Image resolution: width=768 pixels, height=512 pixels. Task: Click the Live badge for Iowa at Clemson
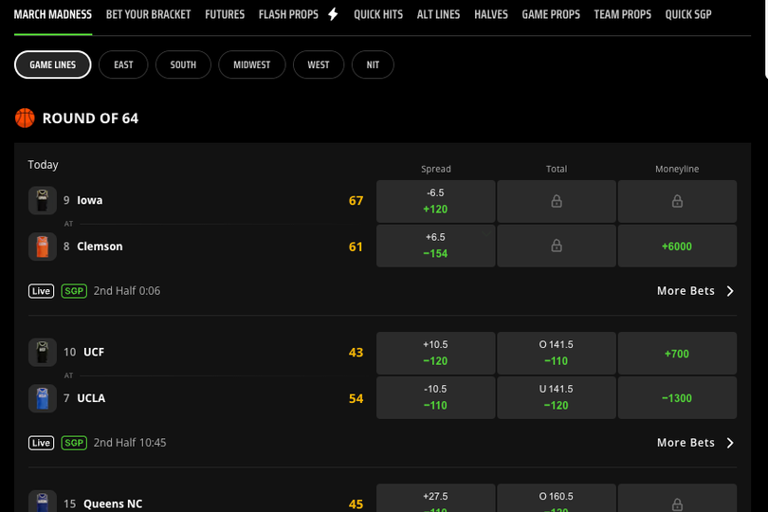click(41, 291)
